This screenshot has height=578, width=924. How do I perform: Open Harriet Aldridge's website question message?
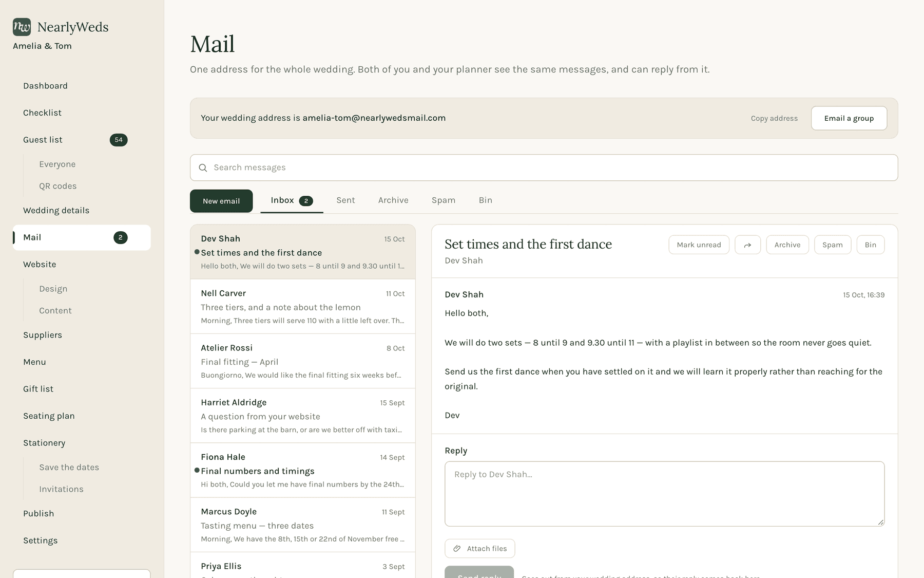[x=303, y=416]
